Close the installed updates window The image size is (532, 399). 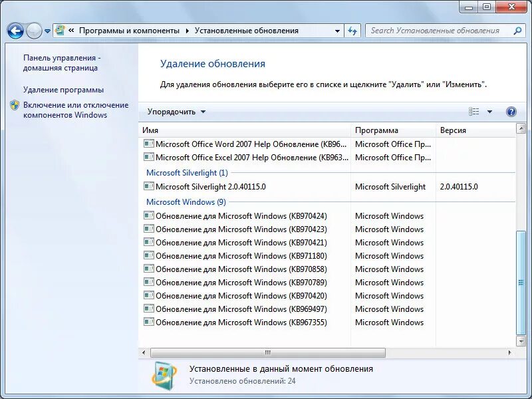512,7
